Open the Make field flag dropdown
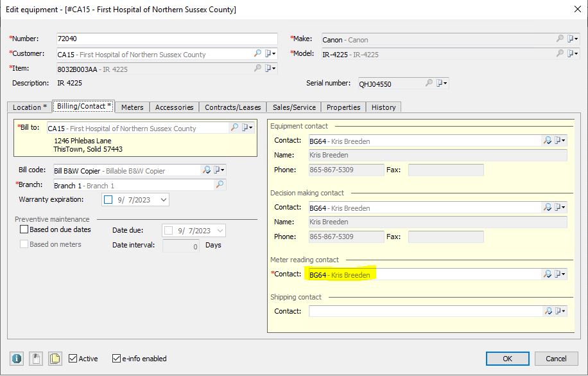 (x=572, y=39)
